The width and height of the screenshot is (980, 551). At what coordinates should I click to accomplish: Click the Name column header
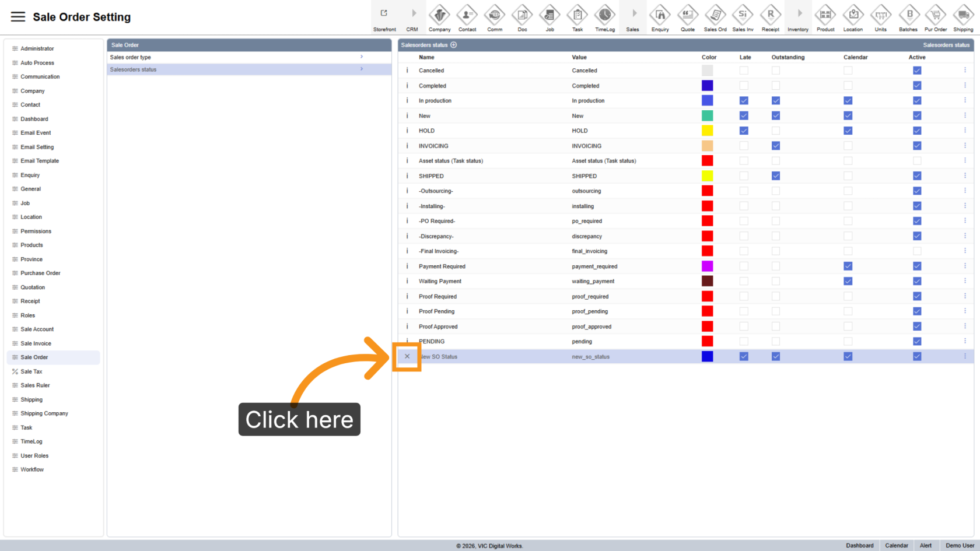[x=426, y=57]
